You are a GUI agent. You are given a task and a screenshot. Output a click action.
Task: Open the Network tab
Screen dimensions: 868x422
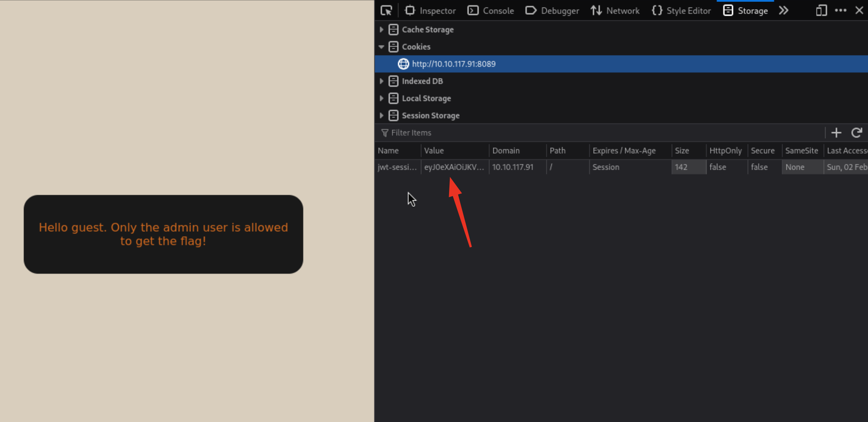[x=615, y=11]
